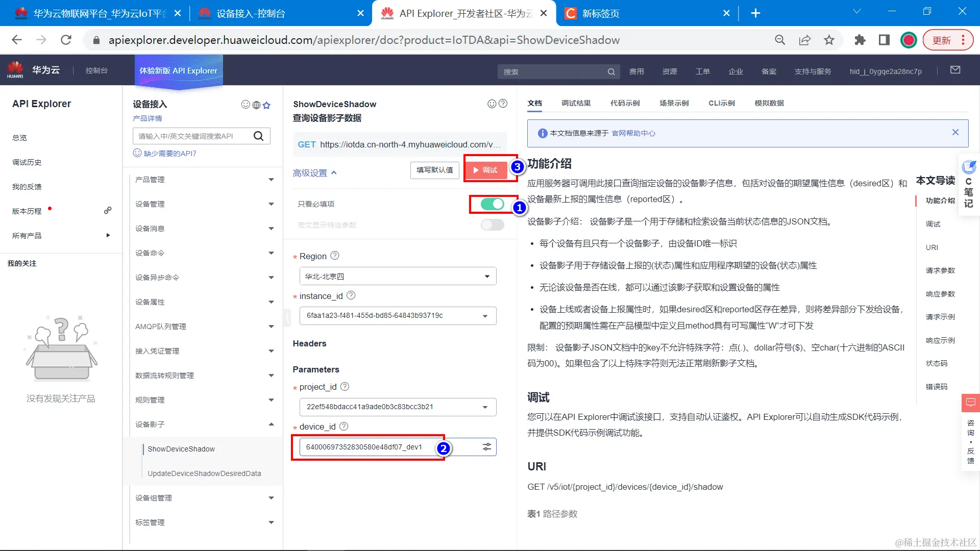
Task: Click the browser 更新 update button
Action: 948,40
